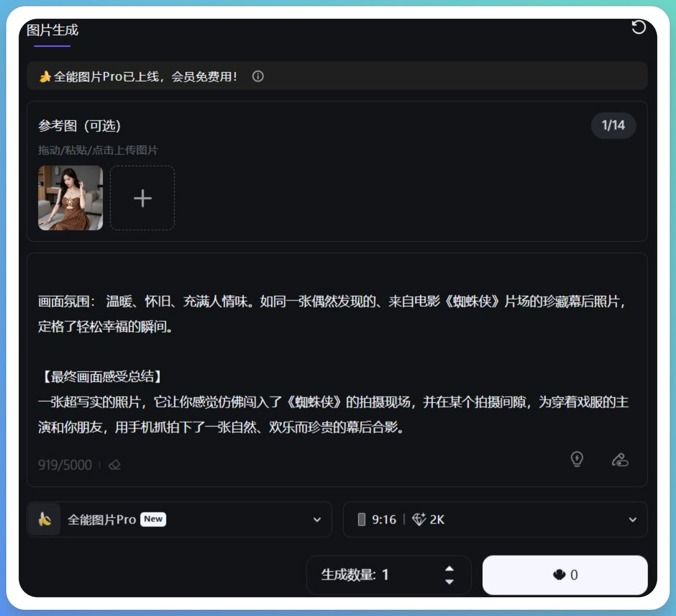Click the eraser icon to clear prompt
Viewport: 676px width, 616px height.
tap(115, 465)
